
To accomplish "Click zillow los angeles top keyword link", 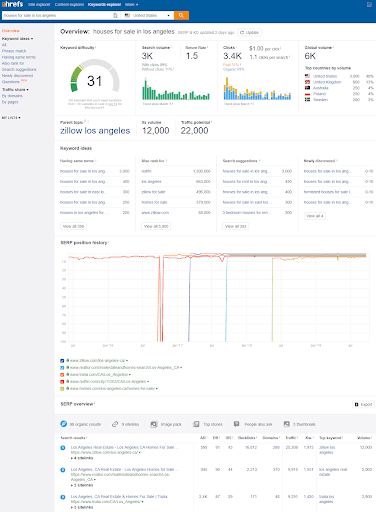I will click(327, 450).
